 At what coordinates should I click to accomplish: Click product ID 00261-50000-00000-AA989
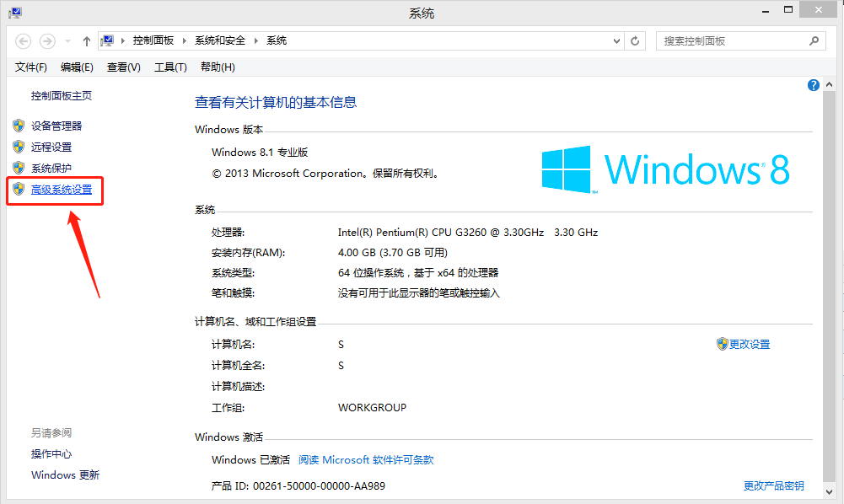[x=320, y=486]
